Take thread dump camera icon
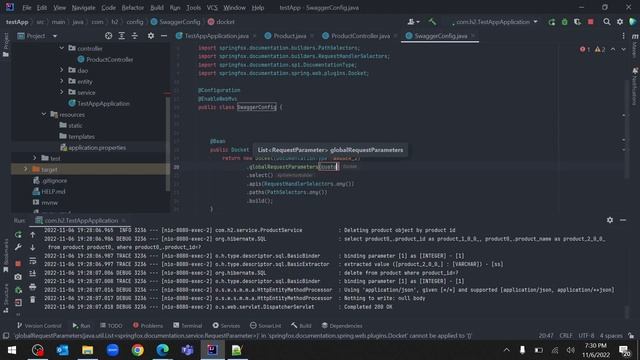The width and height of the screenshot is (640, 360). click(18, 277)
